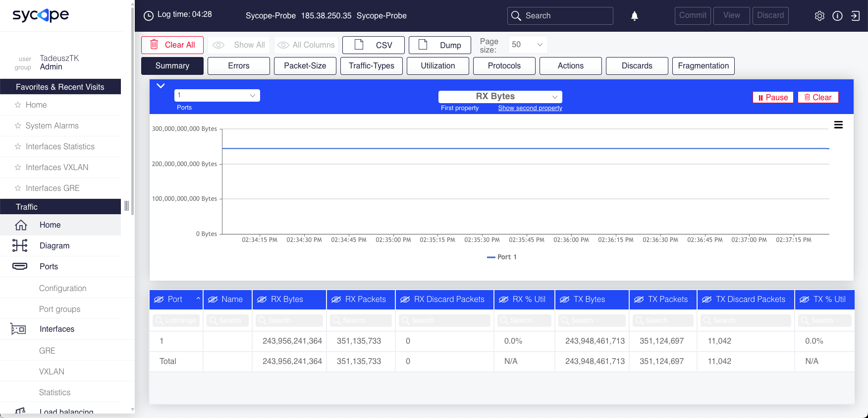Image resolution: width=868 pixels, height=418 pixels.
Task: Open the notifications bell icon
Action: [634, 16]
